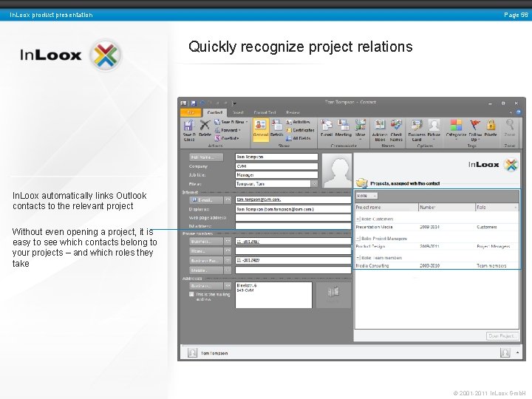Open the Details view icon
Image resolution: width=532 pixels, height=399 pixels.
click(x=277, y=128)
